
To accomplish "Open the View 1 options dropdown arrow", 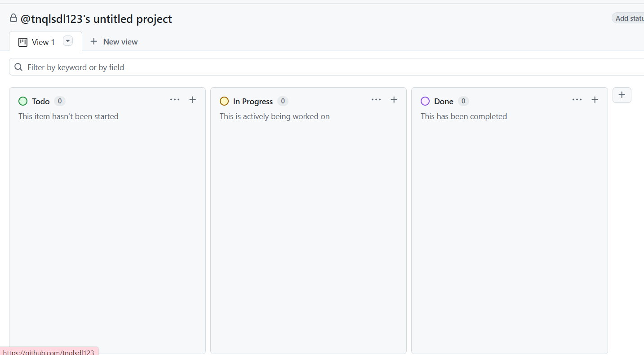I will coord(68,41).
